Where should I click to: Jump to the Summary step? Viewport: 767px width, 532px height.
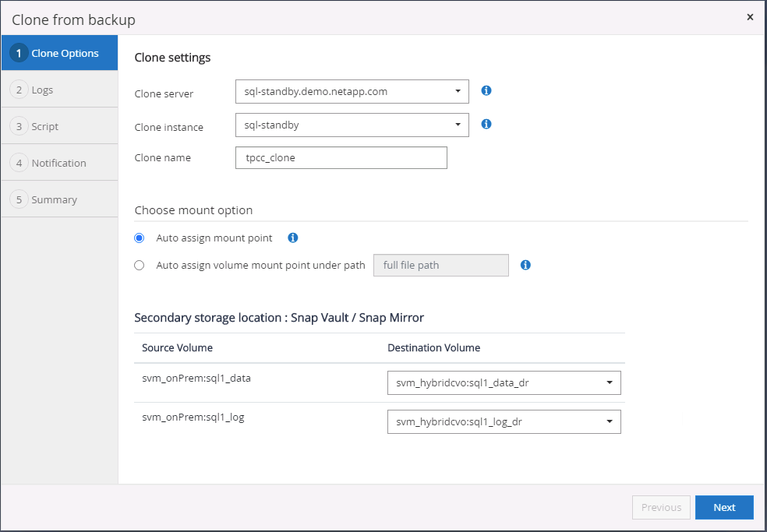coord(54,199)
